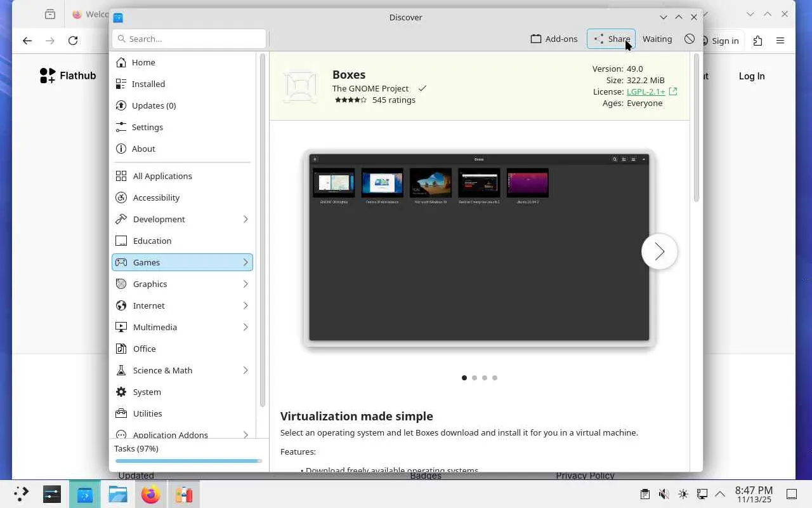Click the Boxes application icon
This screenshot has height=508, width=812.
click(300, 86)
